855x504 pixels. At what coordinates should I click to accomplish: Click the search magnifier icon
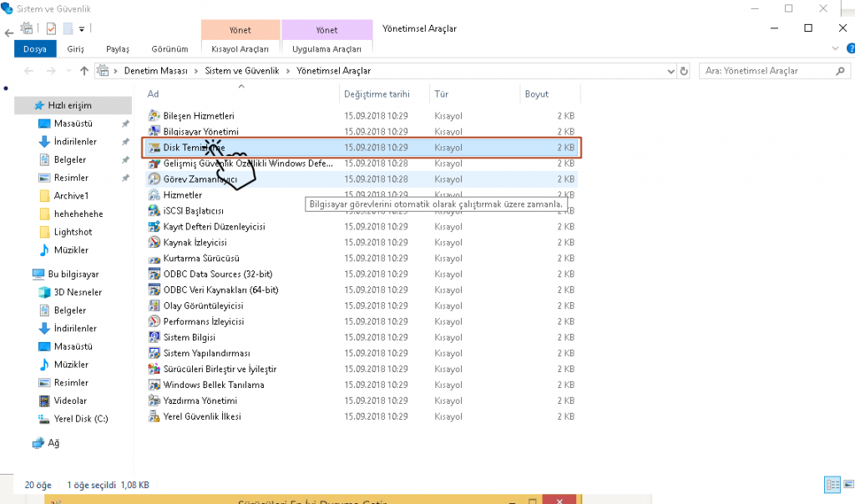[840, 71]
